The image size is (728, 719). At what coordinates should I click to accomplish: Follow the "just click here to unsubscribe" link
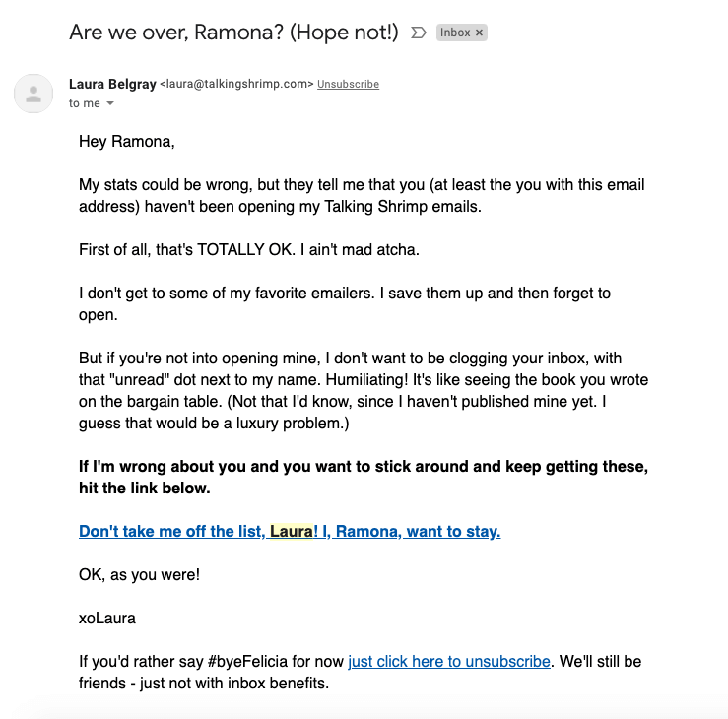click(x=449, y=661)
